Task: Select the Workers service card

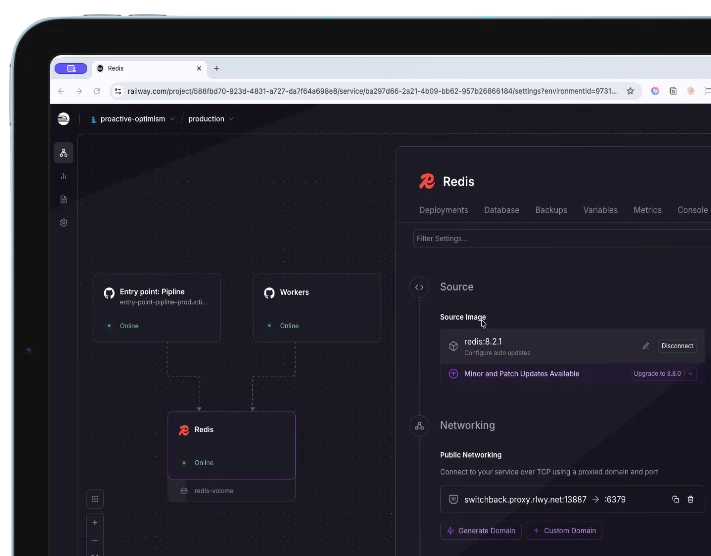Action: click(317, 307)
